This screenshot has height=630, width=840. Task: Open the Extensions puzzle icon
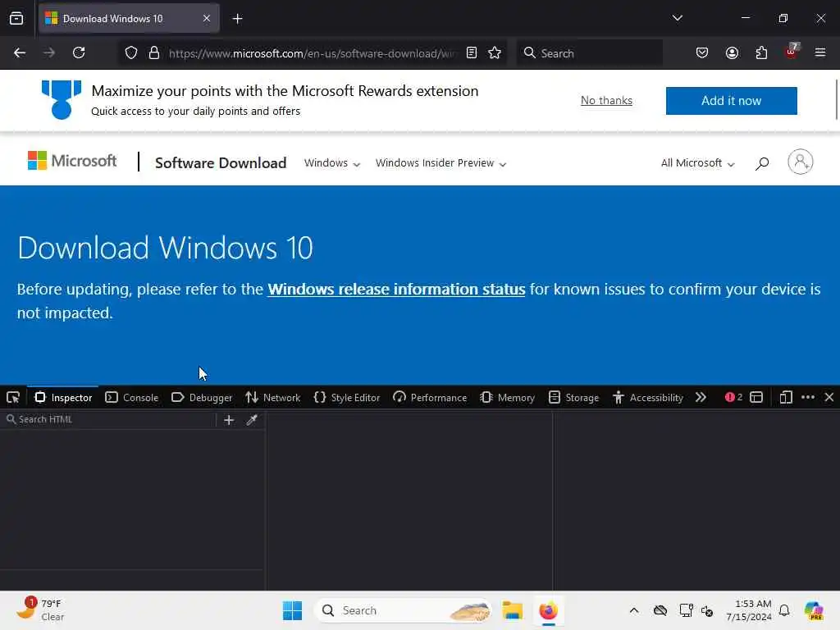[x=761, y=53]
